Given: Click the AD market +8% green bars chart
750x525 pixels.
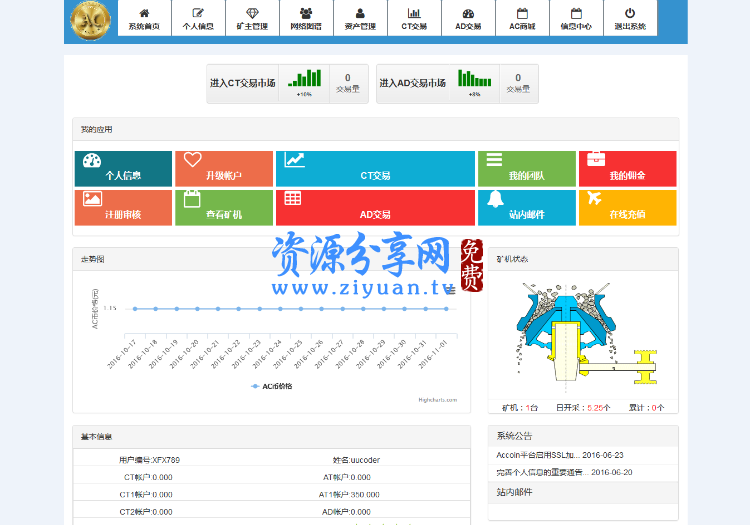Looking at the screenshot, I should [474, 83].
